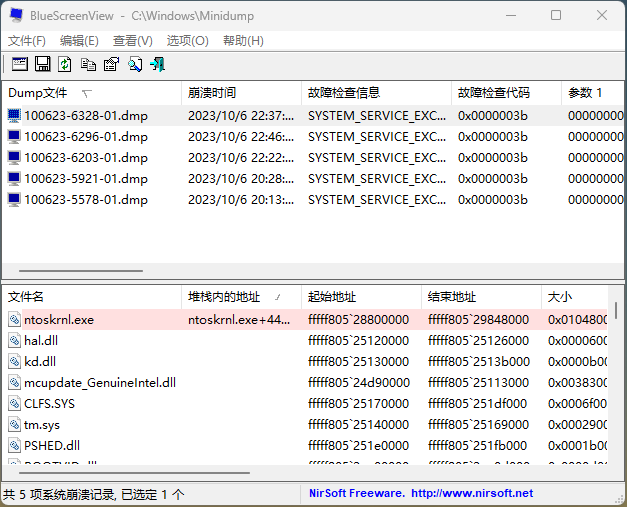Click the status text 共 5 项系统崩溃记录

click(60, 495)
